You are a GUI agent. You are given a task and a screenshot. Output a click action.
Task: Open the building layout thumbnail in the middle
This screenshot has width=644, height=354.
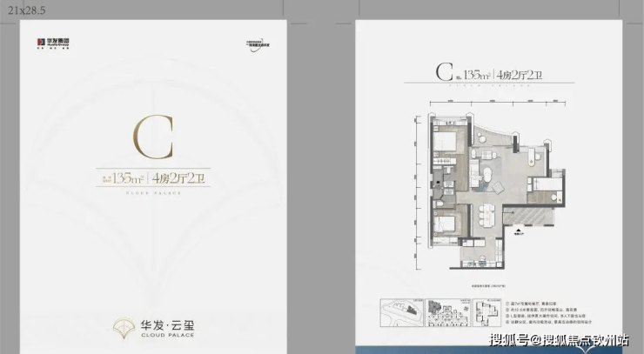point(447,312)
